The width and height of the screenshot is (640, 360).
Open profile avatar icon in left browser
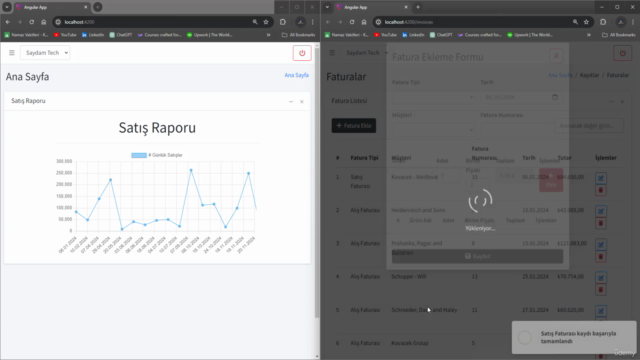click(x=300, y=22)
